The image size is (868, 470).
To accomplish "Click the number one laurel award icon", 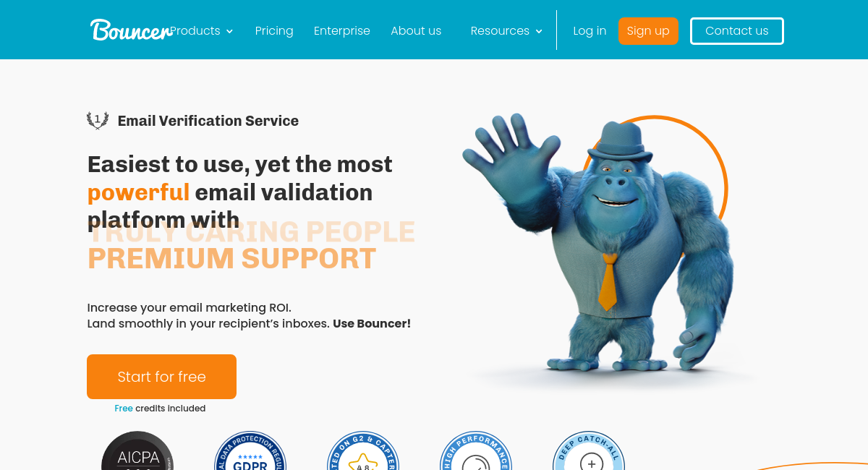I will pyautogui.click(x=98, y=121).
